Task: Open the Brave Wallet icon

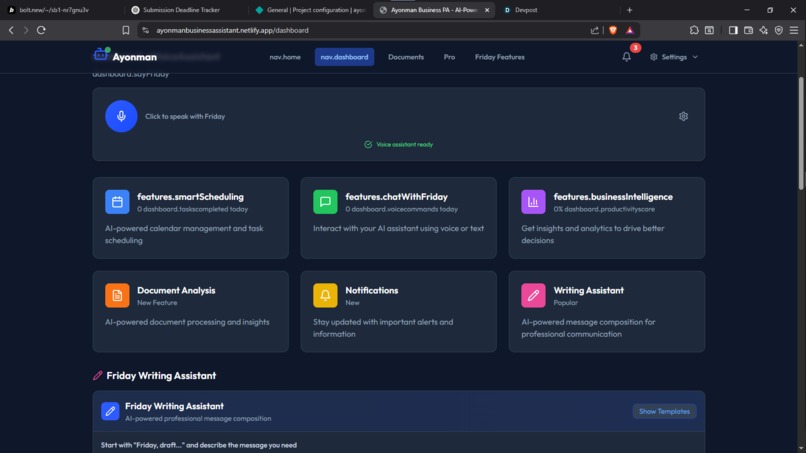Action: (x=748, y=30)
